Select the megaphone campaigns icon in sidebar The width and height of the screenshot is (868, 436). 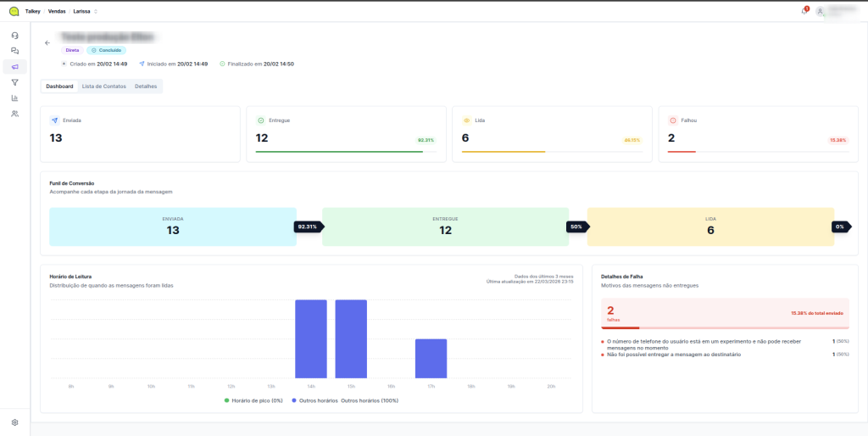pos(14,66)
